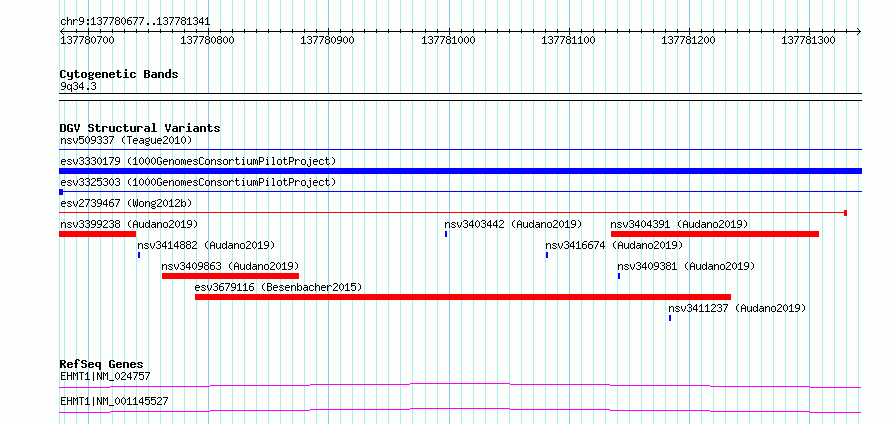Open variant nsv3404391 (Audano2019) label
Image resolution: width=890 pixels, height=424 pixels.
click(679, 224)
